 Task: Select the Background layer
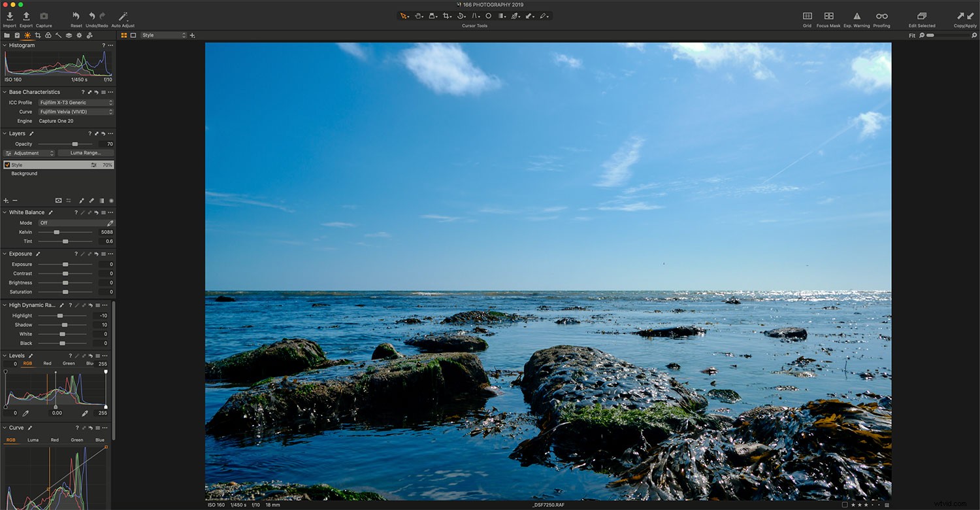[x=24, y=173]
